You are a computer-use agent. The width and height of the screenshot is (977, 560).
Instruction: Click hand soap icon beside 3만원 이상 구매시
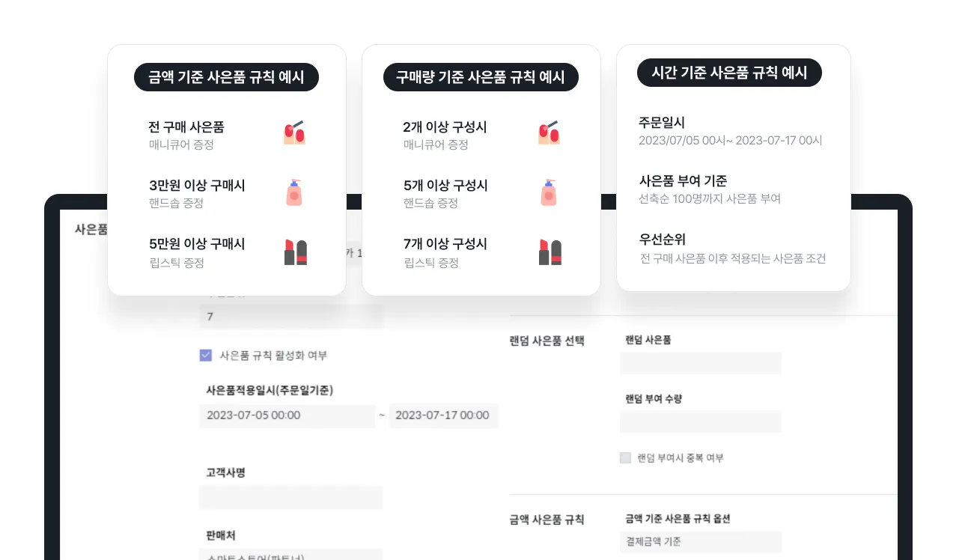click(x=295, y=192)
